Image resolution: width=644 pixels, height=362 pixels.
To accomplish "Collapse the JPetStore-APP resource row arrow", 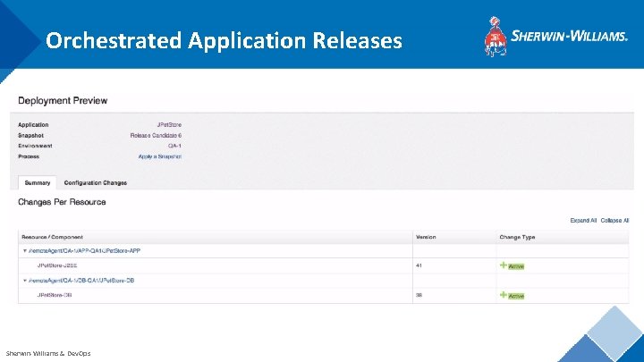I will point(25,251).
